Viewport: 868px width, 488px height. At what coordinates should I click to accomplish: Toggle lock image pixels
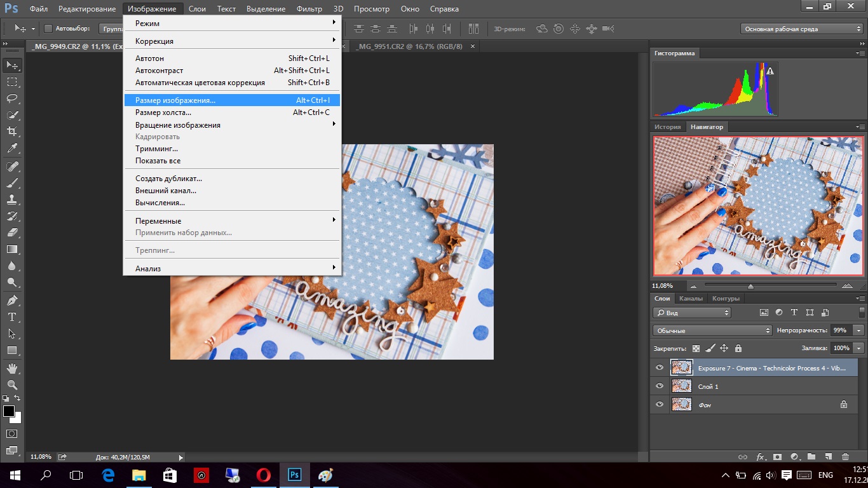click(x=710, y=348)
